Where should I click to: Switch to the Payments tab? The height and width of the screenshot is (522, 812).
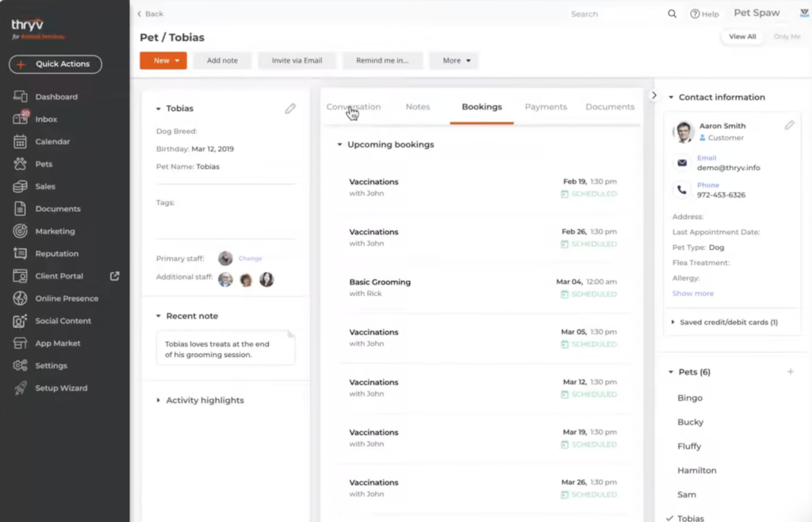click(546, 106)
